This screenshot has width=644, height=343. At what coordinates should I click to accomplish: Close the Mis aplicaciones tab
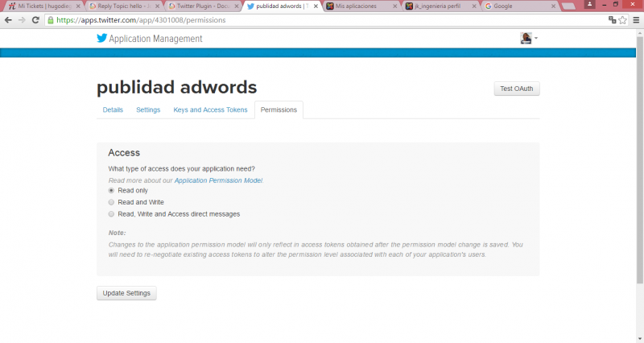point(394,6)
